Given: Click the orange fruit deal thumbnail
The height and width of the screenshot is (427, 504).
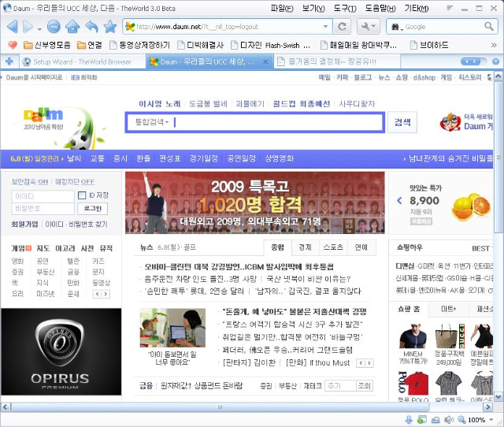Looking at the screenshot, I should pos(471,206).
